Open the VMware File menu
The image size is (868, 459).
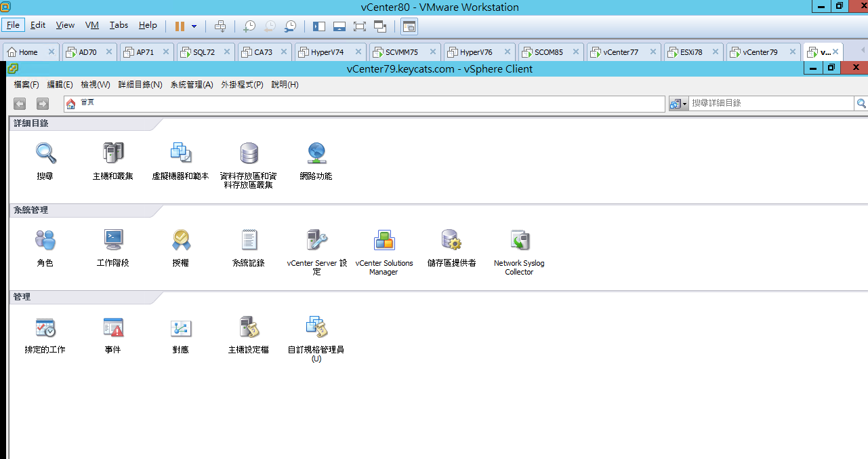point(13,25)
